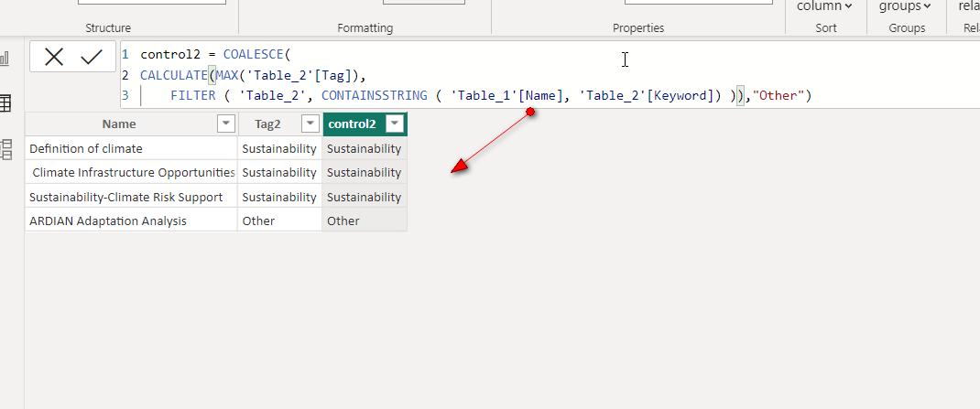Image resolution: width=980 pixels, height=409 pixels.
Task: Open the Name column filter dropdown
Action: point(226,124)
